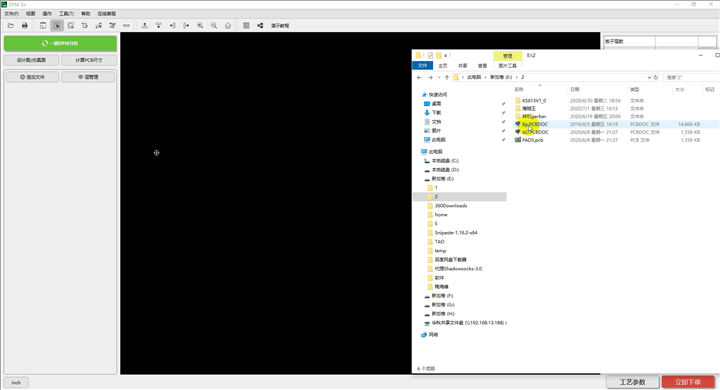
Task: Click the Explorer search box
Action: (691, 77)
